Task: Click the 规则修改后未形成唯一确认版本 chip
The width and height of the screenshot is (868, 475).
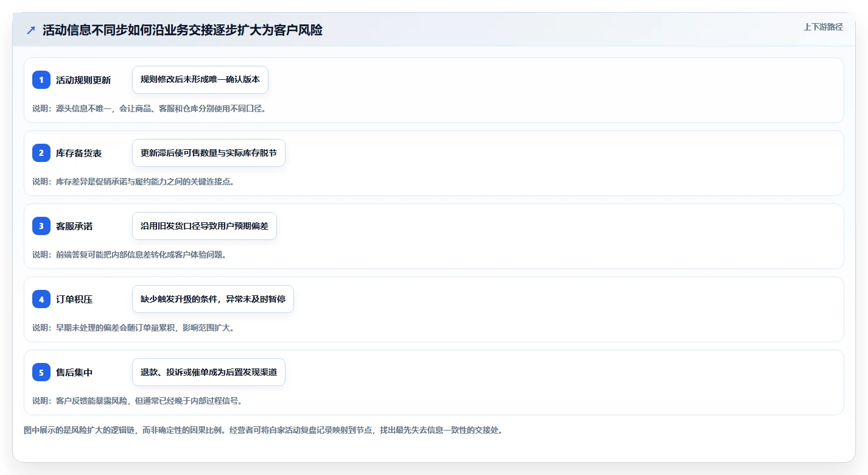Action: click(x=200, y=80)
